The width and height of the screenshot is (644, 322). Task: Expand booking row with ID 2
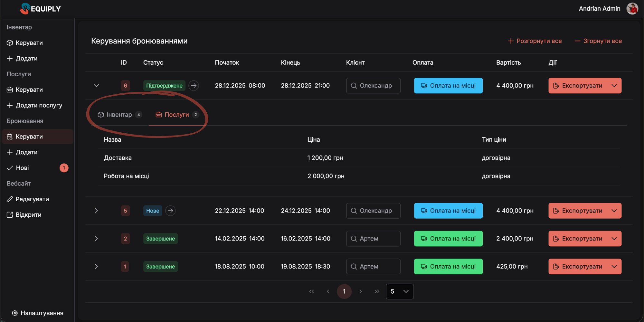point(96,239)
